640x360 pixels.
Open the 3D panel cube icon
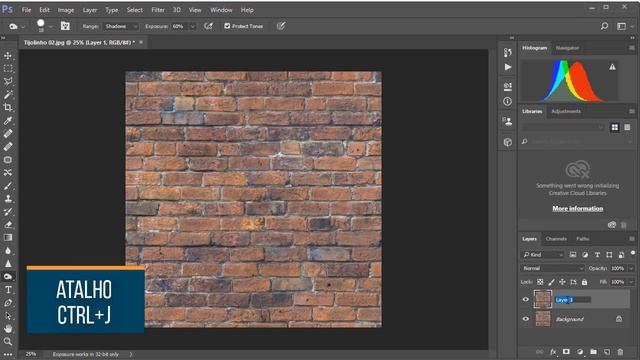pyautogui.click(x=507, y=142)
